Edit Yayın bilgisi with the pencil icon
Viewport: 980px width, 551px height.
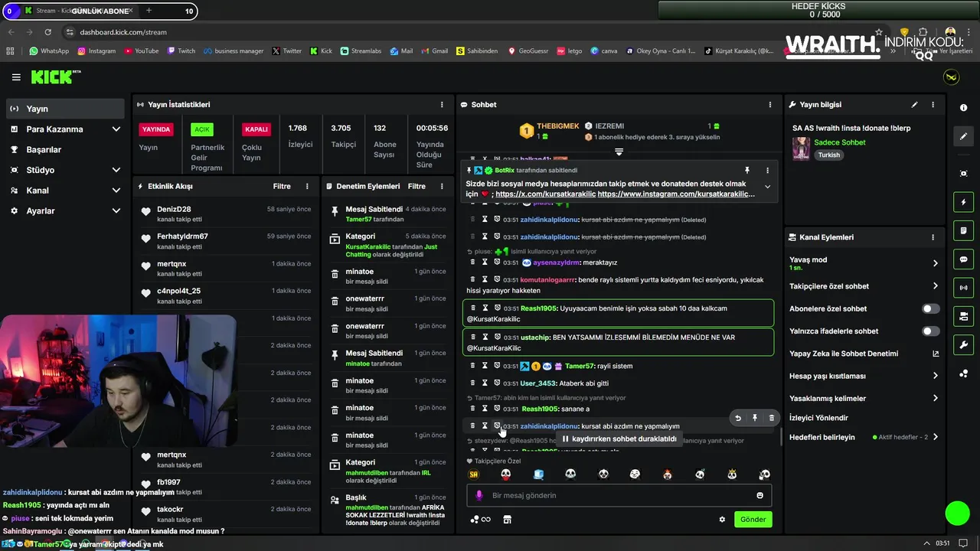(x=914, y=105)
